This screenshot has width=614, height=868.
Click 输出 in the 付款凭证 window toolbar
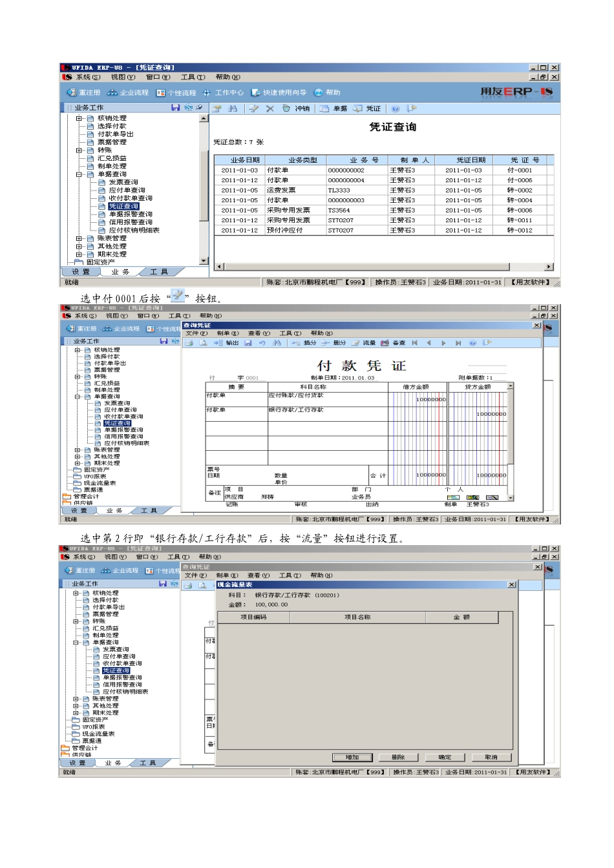pos(226,343)
